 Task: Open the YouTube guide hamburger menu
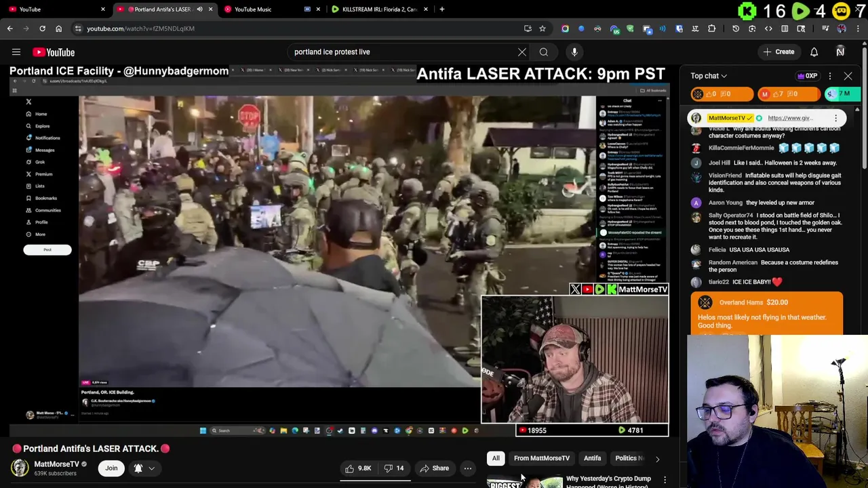point(16,52)
